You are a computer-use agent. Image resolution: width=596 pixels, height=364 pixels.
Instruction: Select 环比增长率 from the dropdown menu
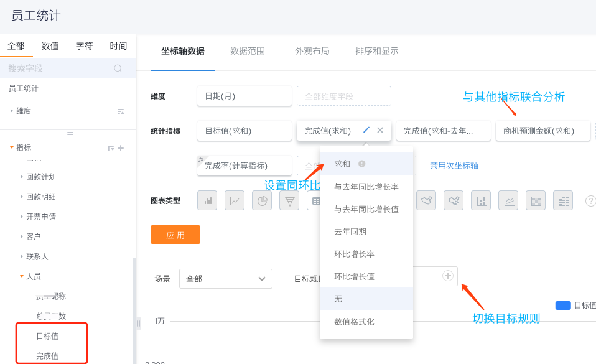[x=354, y=254]
